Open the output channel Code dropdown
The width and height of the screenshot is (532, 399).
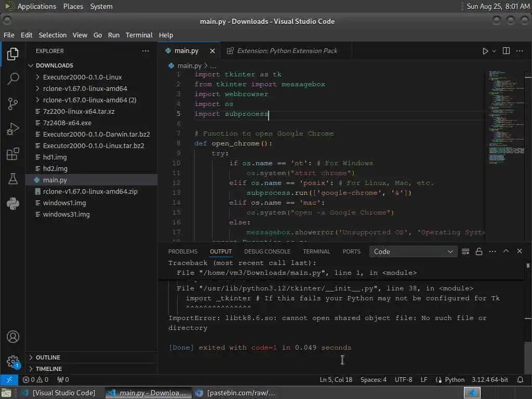pyautogui.click(x=413, y=252)
